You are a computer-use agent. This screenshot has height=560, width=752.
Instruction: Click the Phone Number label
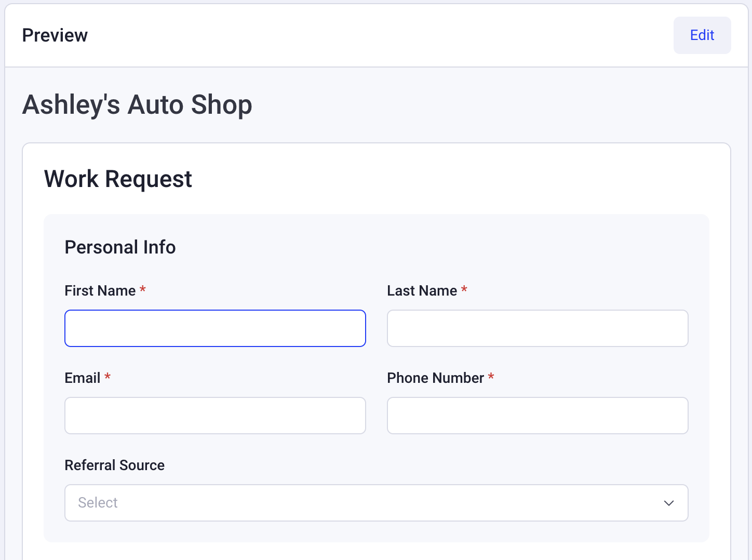[x=436, y=378]
